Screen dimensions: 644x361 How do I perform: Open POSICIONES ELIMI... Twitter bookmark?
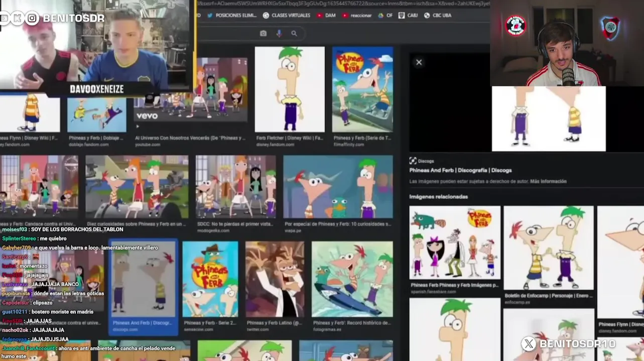(x=232, y=16)
